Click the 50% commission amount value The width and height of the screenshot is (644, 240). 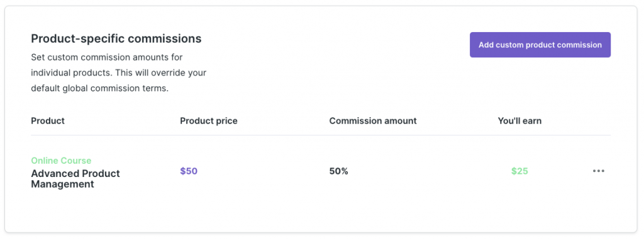(x=339, y=171)
